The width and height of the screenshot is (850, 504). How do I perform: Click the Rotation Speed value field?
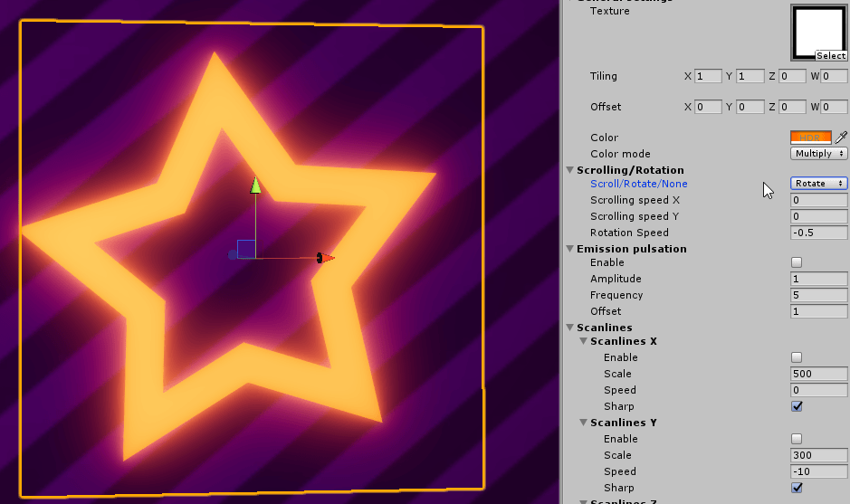point(818,233)
